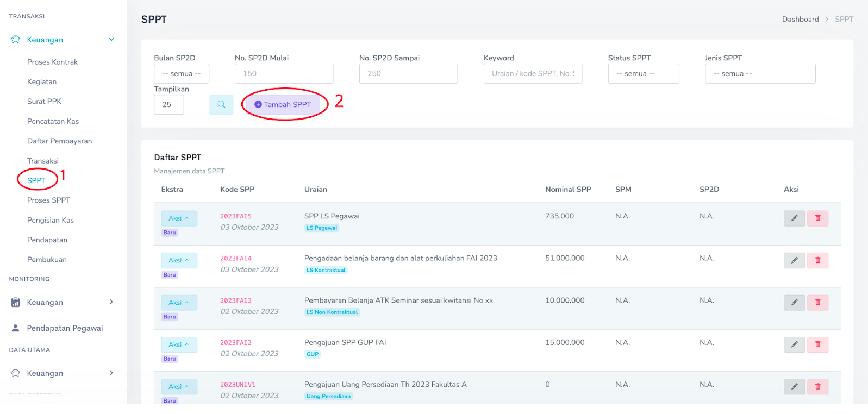Click the magnifier search button
Image resolution: width=868 pixels, height=414 pixels.
pos(221,104)
